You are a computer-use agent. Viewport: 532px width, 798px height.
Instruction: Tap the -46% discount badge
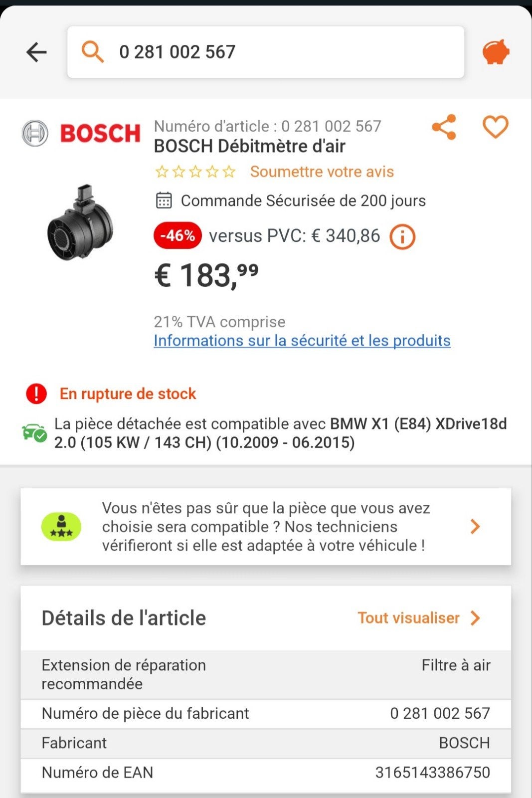[177, 235]
